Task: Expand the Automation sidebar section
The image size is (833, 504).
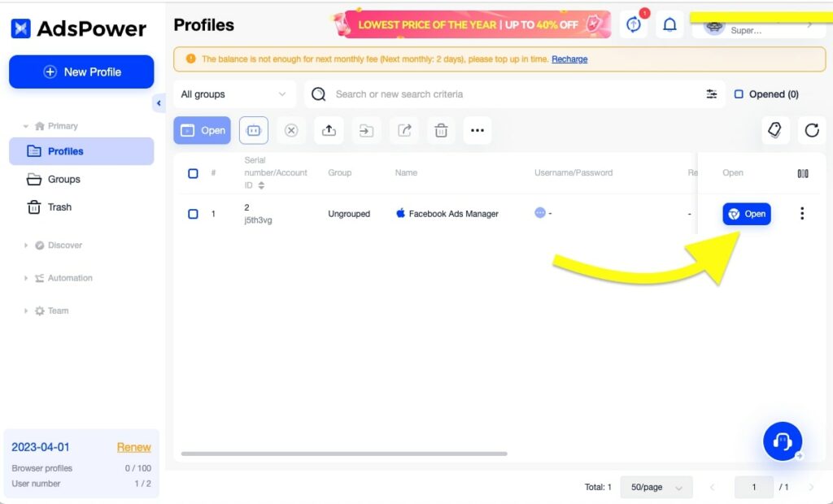Action: (x=70, y=278)
